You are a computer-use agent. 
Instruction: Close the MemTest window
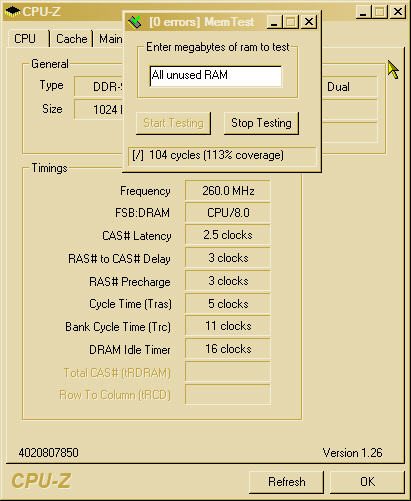pos(309,22)
